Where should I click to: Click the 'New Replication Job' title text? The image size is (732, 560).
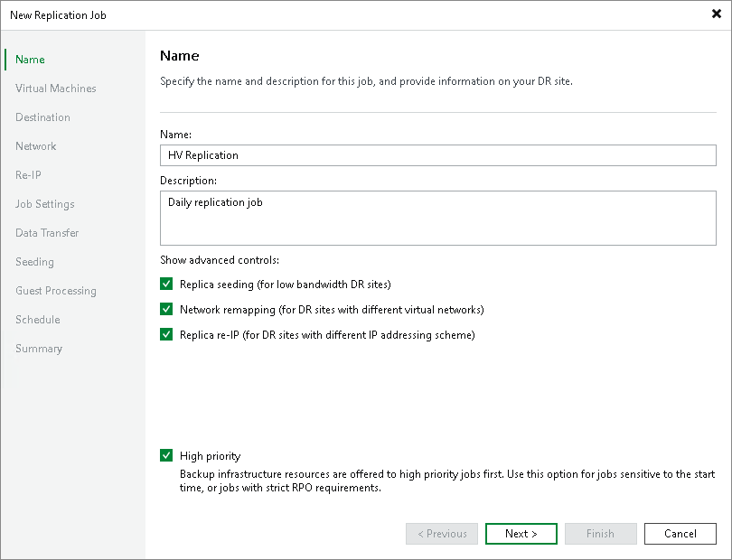(58, 15)
